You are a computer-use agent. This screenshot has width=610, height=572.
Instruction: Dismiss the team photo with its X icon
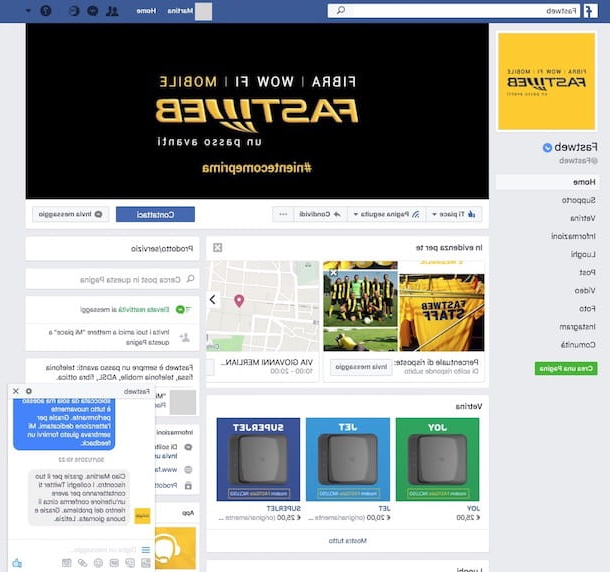[333, 273]
